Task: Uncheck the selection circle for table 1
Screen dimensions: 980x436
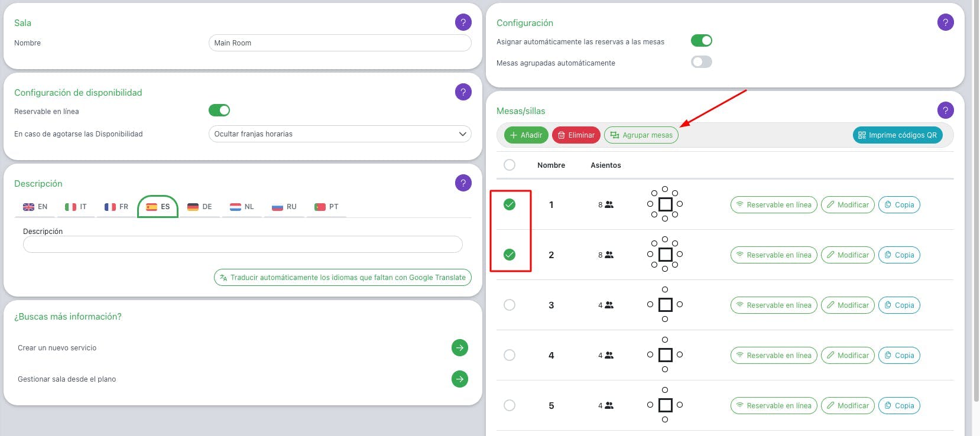Action: coord(510,204)
